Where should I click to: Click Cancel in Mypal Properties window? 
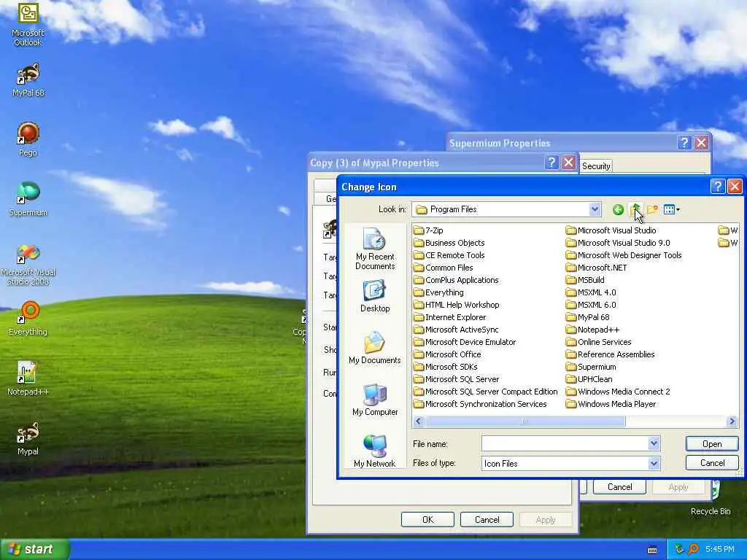[x=487, y=519]
